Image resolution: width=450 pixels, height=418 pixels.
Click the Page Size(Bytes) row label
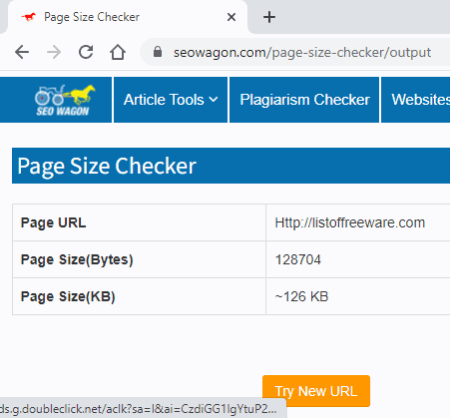click(x=77, y=260)
